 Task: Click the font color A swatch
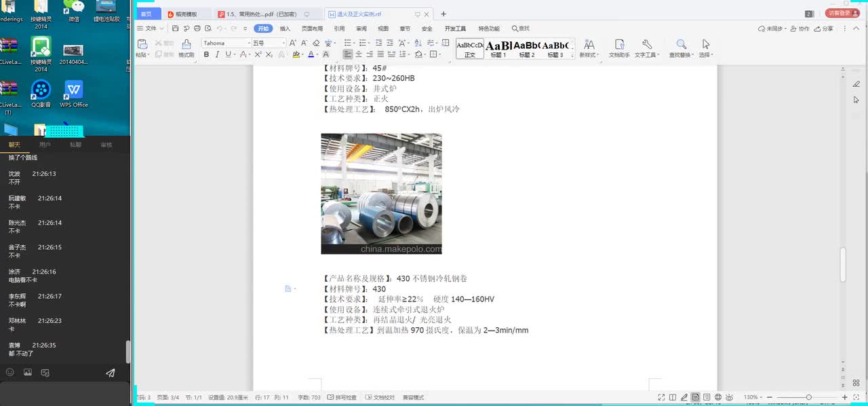pos(311,54)
